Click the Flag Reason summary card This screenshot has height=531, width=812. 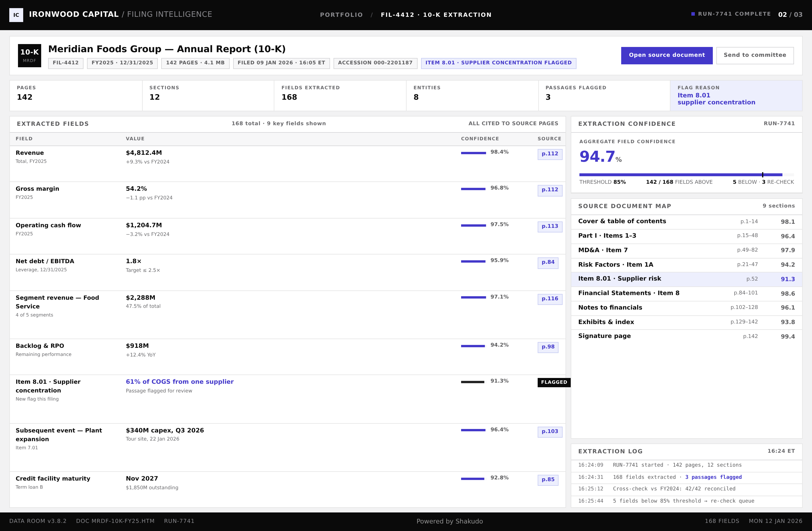tap(736, 95)
